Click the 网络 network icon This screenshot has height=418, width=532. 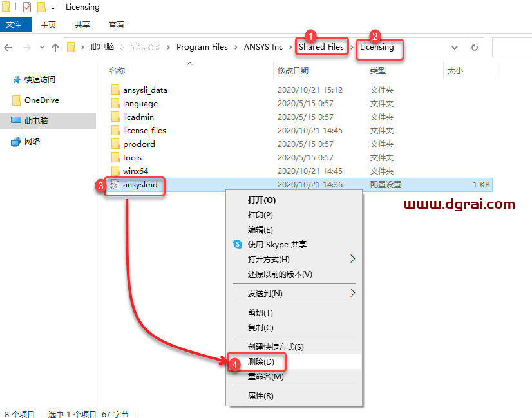coord(16,142)
